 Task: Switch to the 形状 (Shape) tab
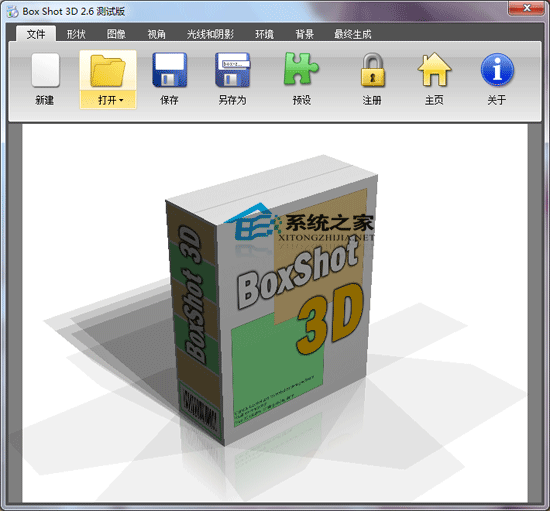point(76,34)
